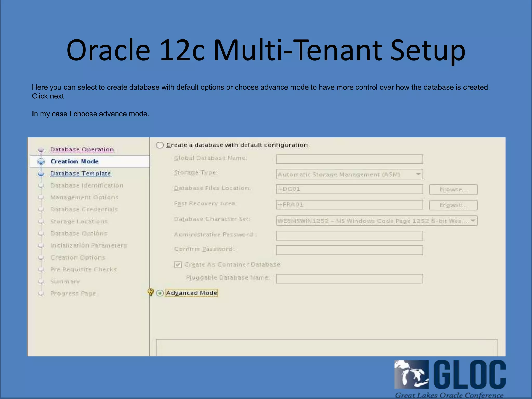Click the Global Database Name field

click(349, 159)
